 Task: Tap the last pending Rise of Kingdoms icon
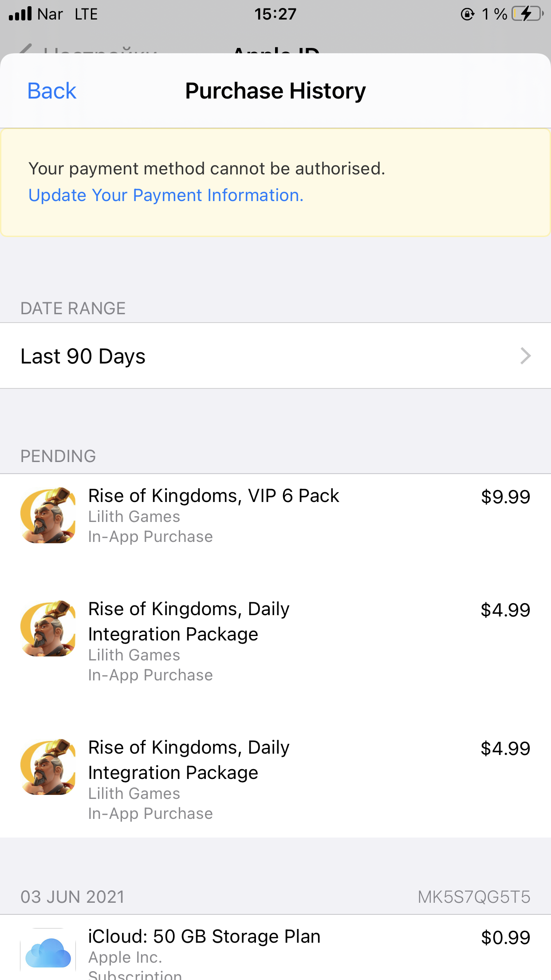(48, 767)
